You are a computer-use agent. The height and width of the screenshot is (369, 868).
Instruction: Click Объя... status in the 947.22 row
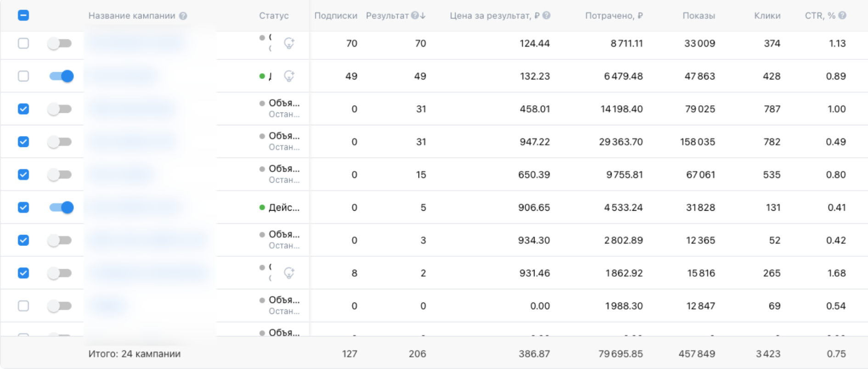pyautogui.click(x=284, y=136)
